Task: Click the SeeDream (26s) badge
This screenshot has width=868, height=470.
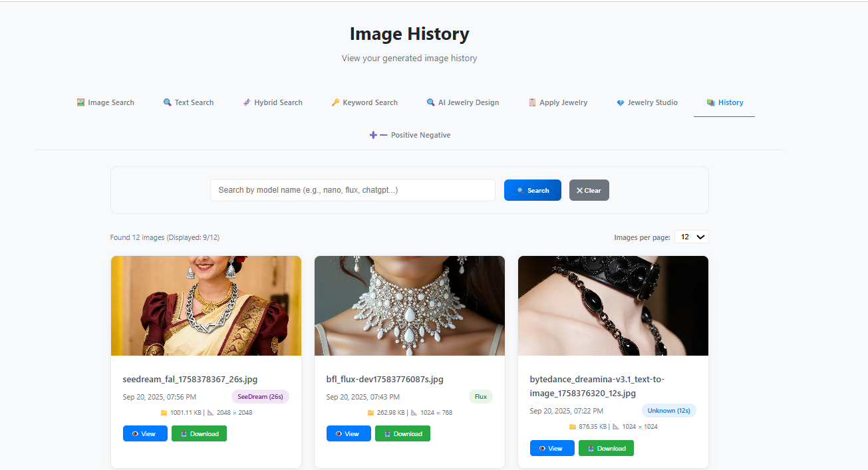Action: point(260,396)
